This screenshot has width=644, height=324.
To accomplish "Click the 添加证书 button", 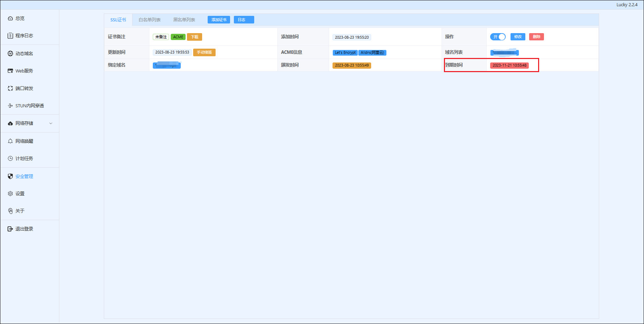I will [219, 20].
